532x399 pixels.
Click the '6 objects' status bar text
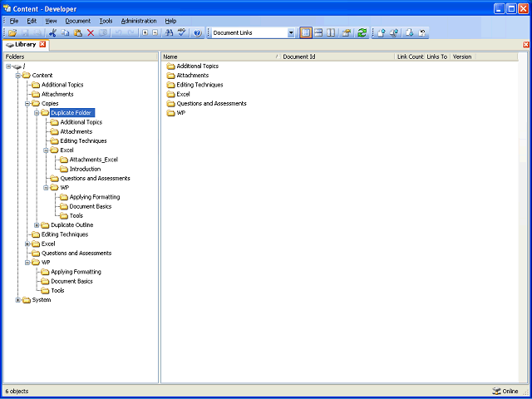pyautogui.click(x=17, y=391)
